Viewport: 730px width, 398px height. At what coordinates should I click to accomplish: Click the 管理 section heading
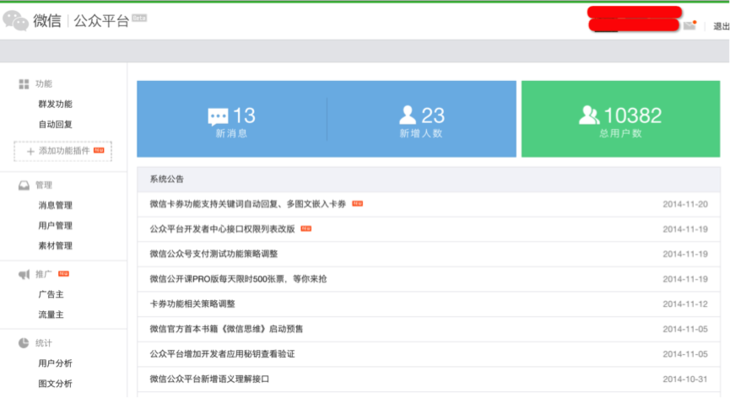point(44,185)
